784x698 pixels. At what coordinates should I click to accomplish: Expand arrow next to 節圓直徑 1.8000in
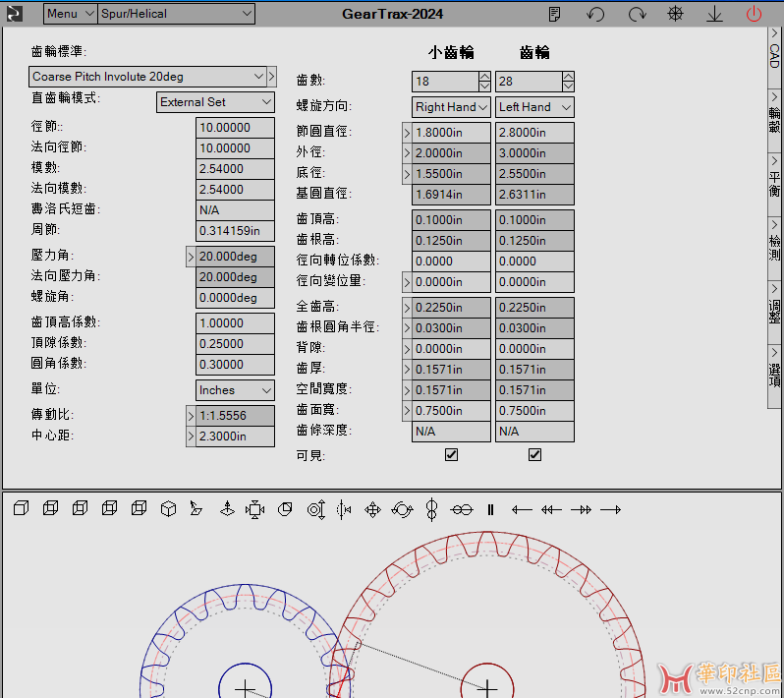[407, 133]
